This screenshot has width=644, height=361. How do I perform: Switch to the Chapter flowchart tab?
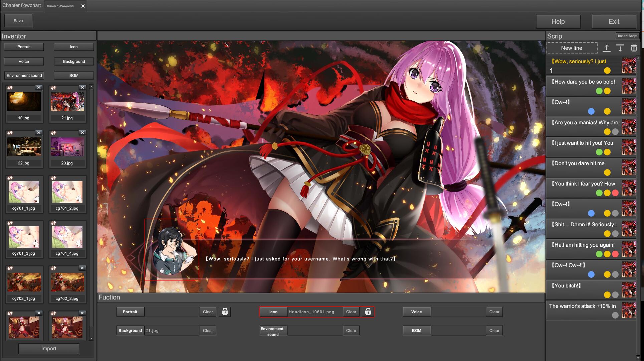(x=22, y=5)
